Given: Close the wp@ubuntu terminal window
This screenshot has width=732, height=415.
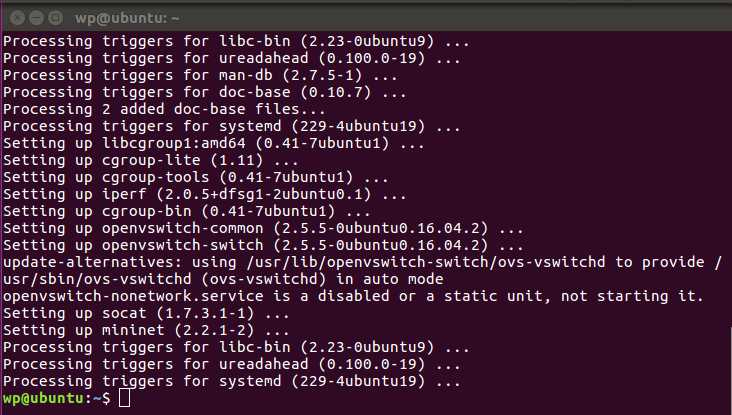Looking at the screenshot, I should click(17, 18).
